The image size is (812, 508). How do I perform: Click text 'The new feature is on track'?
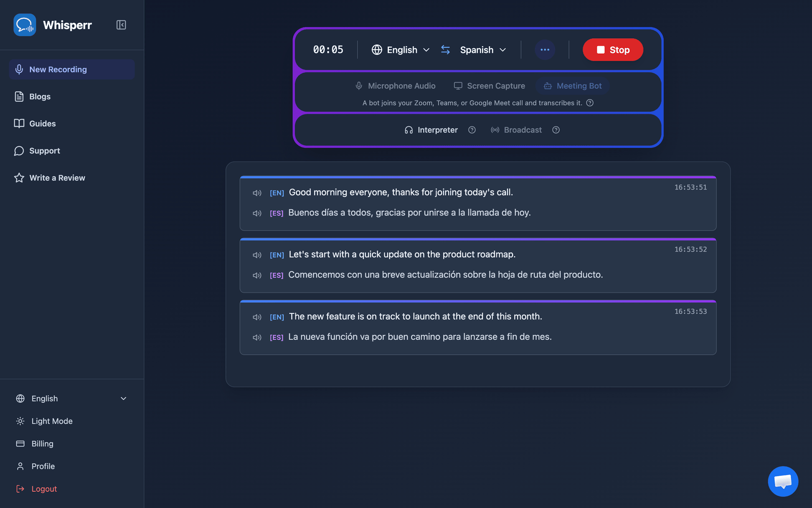[345, 316]
